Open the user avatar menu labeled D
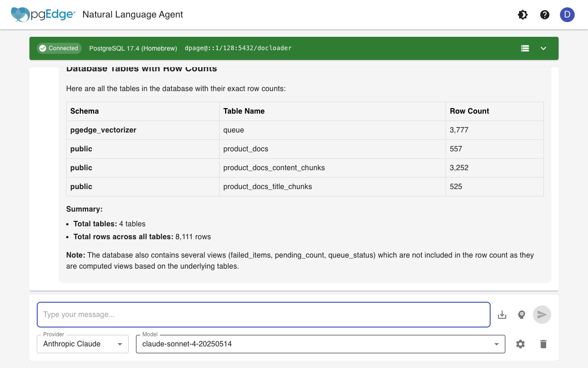588x368 pixels. coord(567,15)
